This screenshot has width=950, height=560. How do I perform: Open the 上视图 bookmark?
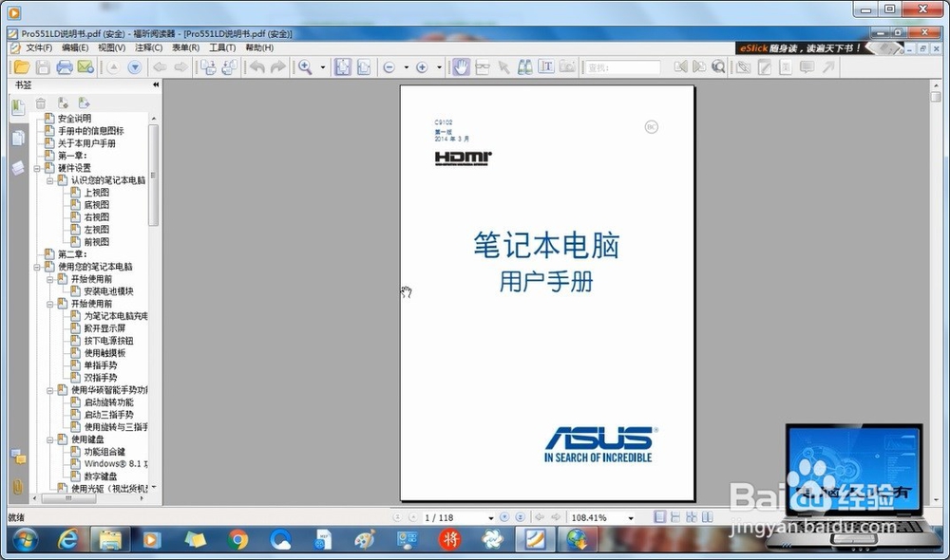click(x=96, y=193)
